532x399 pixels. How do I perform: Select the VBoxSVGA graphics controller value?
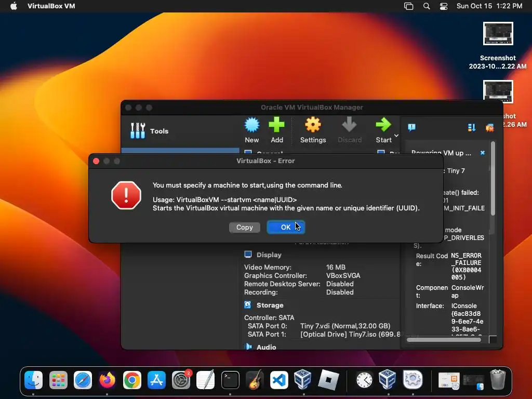point(343,275)
